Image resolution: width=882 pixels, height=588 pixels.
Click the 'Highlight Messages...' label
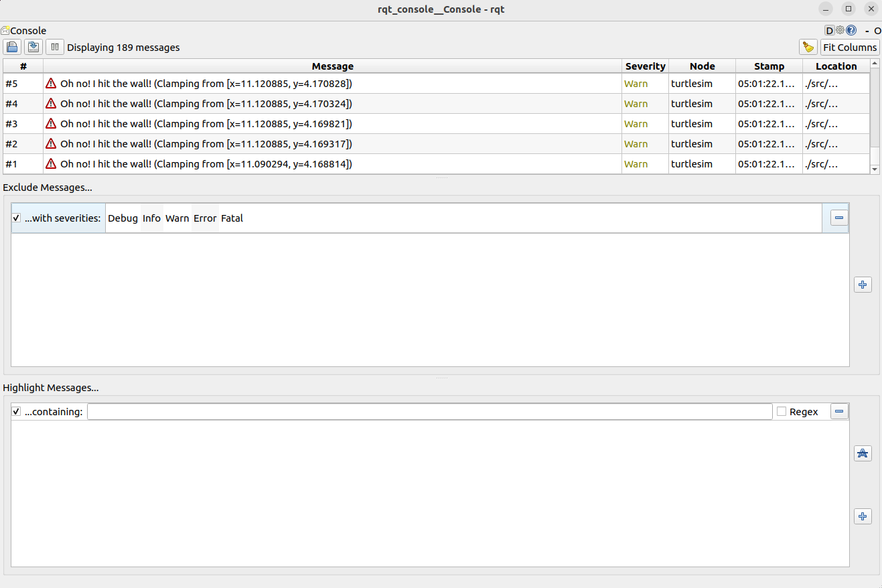click(x=51, y=388)
